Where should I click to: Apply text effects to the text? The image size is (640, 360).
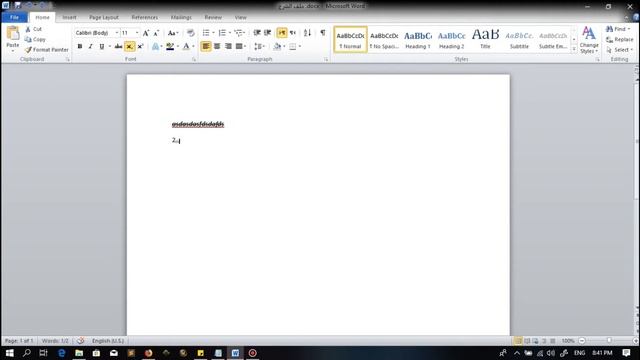(156, 47)
